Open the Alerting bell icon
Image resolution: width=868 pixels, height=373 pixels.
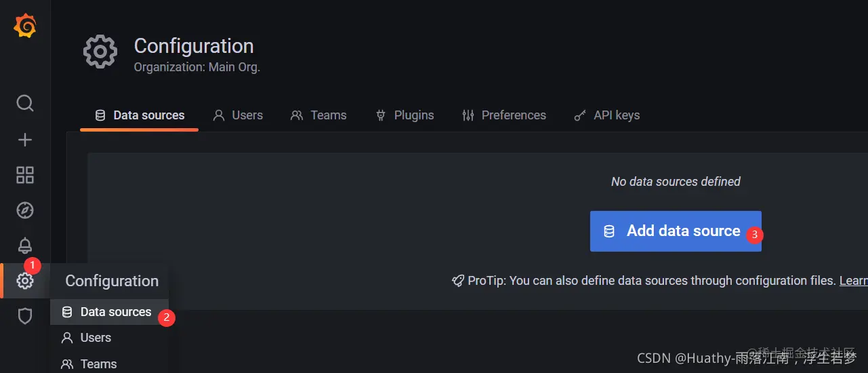click(x=25, y=246)
